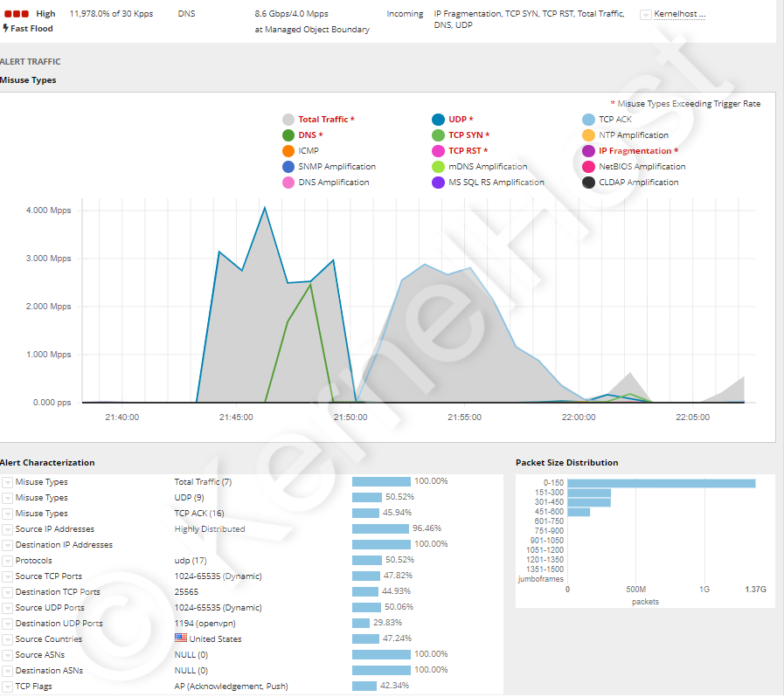
Task: Click the TCP Flags row label
Action: (34, 687)
